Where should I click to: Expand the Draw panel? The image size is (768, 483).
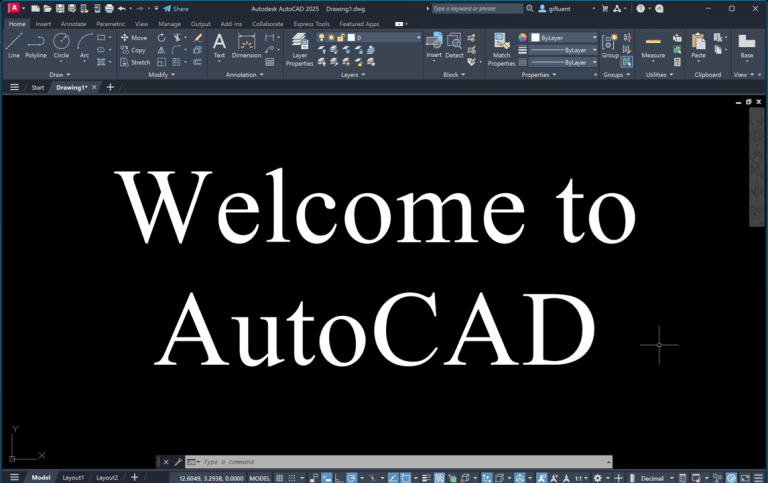click(59, 74)
